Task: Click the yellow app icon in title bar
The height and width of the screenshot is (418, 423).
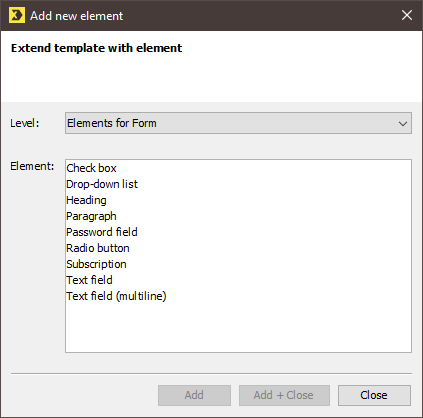Action: click(17, 15)
